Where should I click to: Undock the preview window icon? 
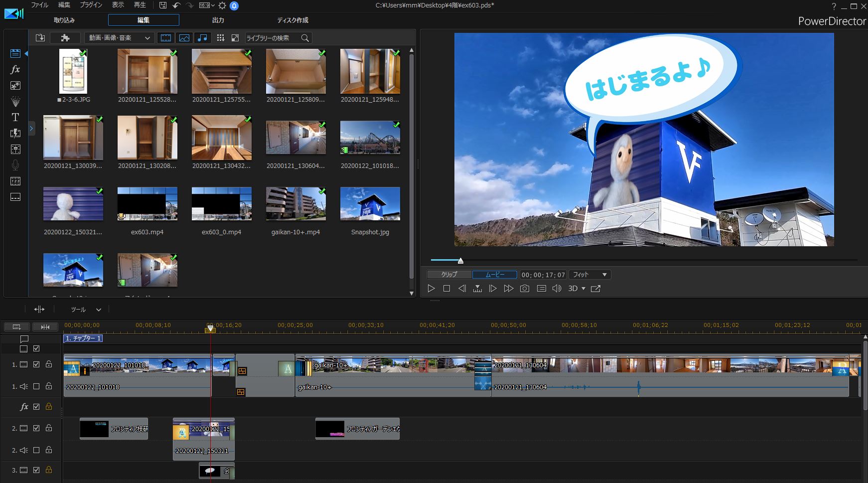tap(595, 289)
